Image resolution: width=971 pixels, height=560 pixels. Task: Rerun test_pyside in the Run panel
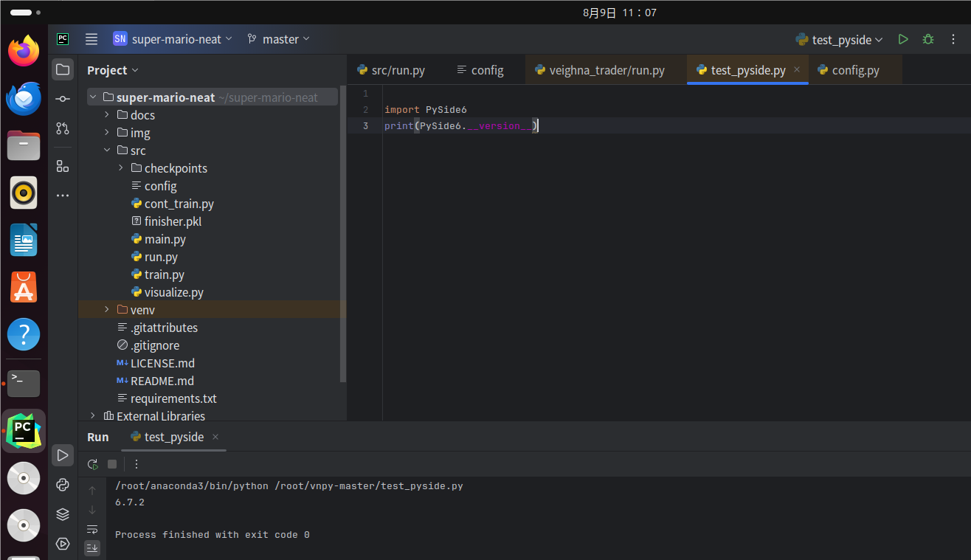92,464
